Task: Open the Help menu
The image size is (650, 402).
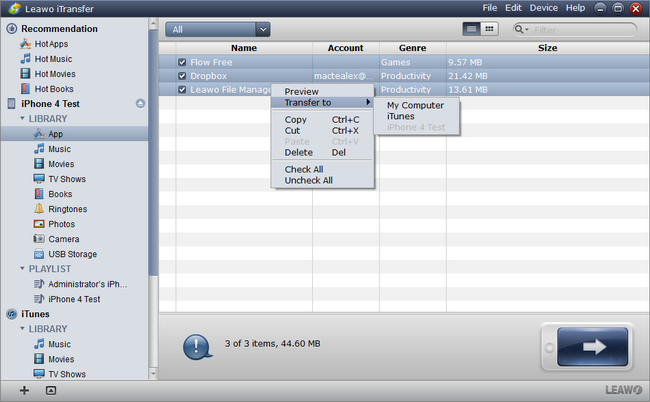Action: (575, 8)
